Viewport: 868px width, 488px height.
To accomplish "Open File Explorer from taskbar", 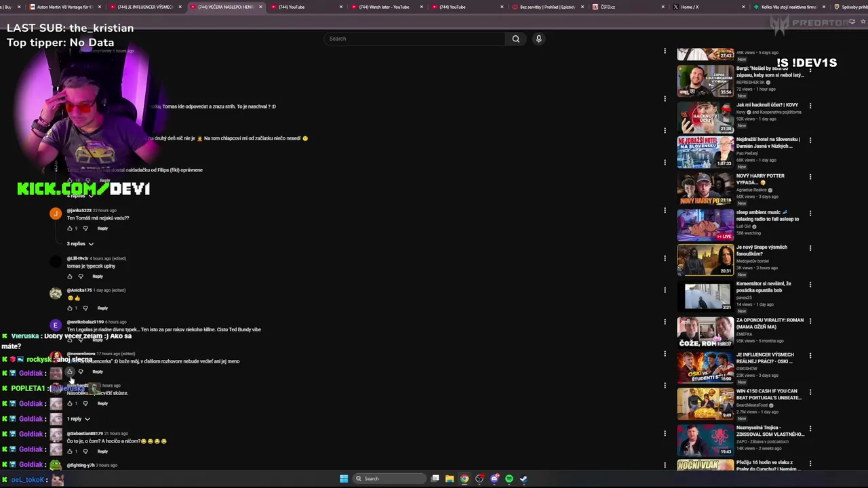I will pos(449,479).
